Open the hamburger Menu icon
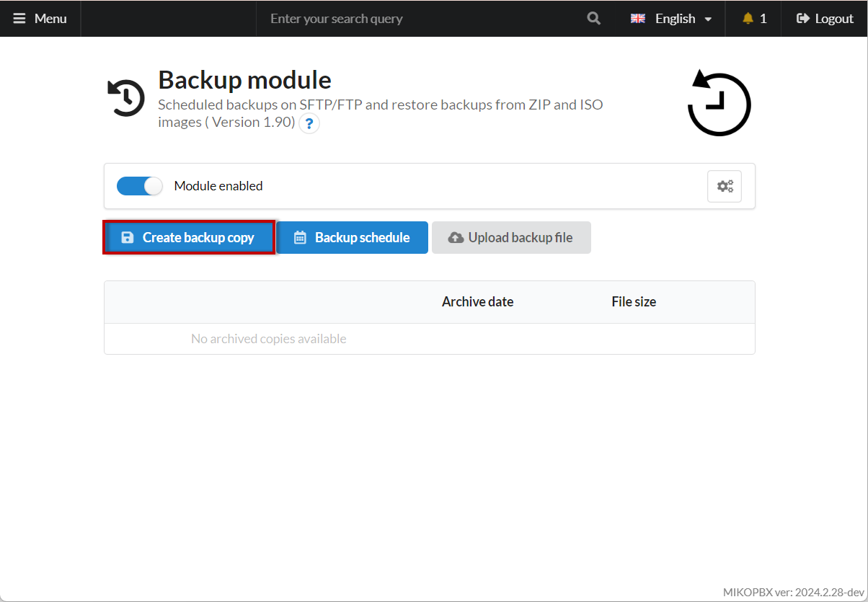 (x=19, y=19)
